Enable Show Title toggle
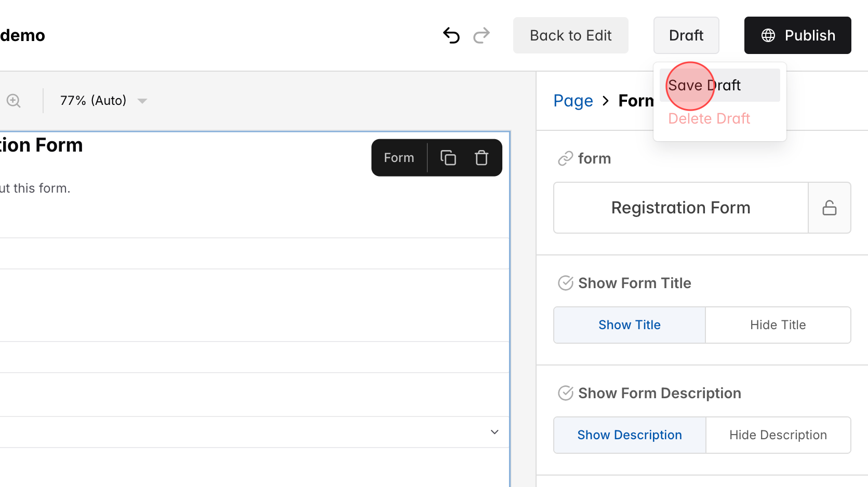 tap(629, 324)
